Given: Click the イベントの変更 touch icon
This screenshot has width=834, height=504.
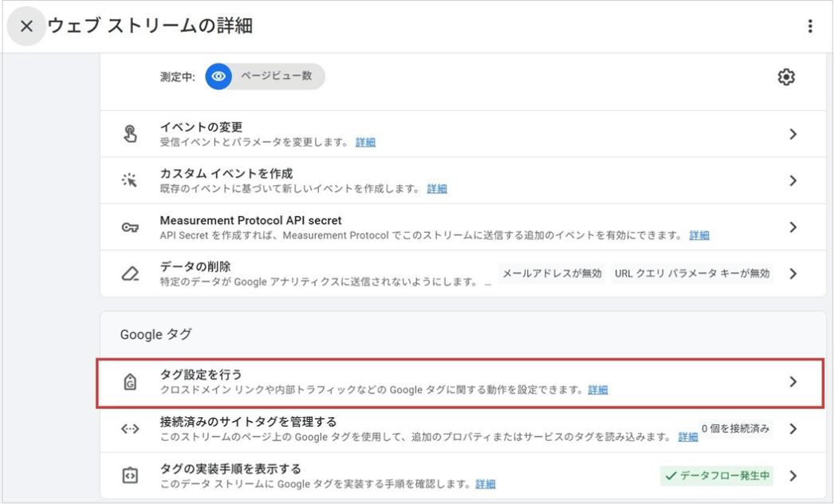Looking at the screenshot, I should [x=130, y=134].
